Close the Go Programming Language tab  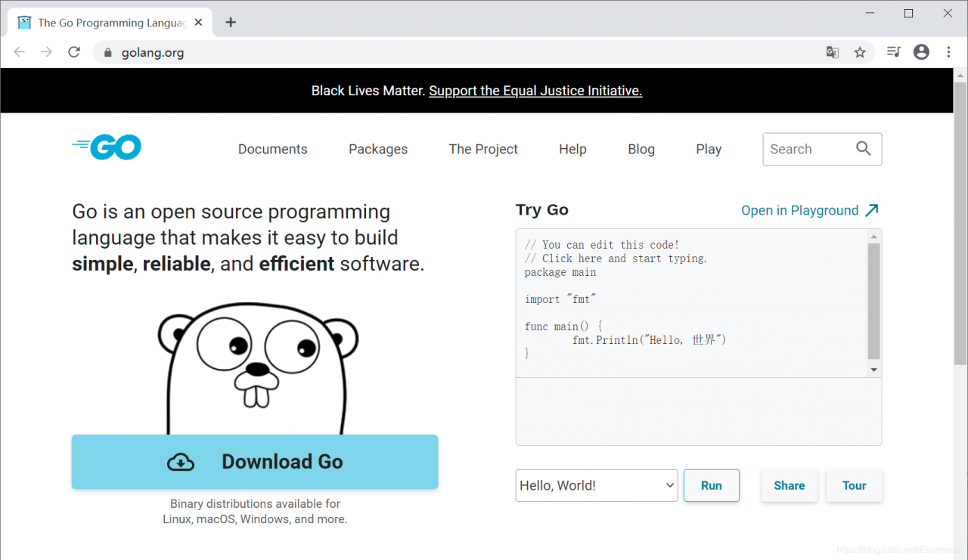pos(199,23)
